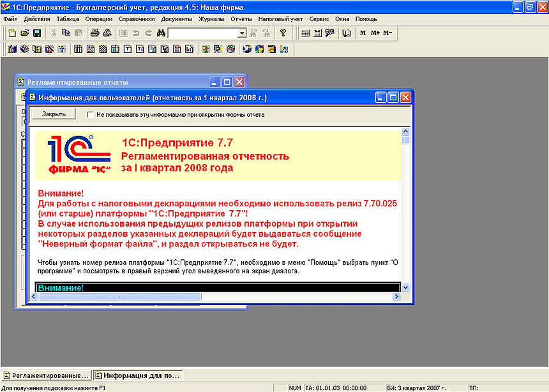Screen dimensions: 549x392
Task: Click the signpost icon in second toolbar
Action: 206,49
